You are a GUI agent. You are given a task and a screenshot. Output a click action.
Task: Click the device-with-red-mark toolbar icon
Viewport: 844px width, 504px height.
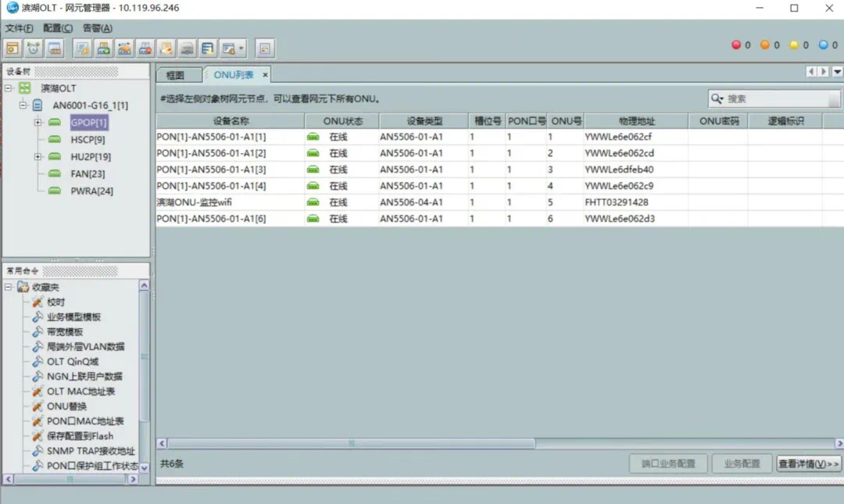pyautogui.click(x=145, y=48)
